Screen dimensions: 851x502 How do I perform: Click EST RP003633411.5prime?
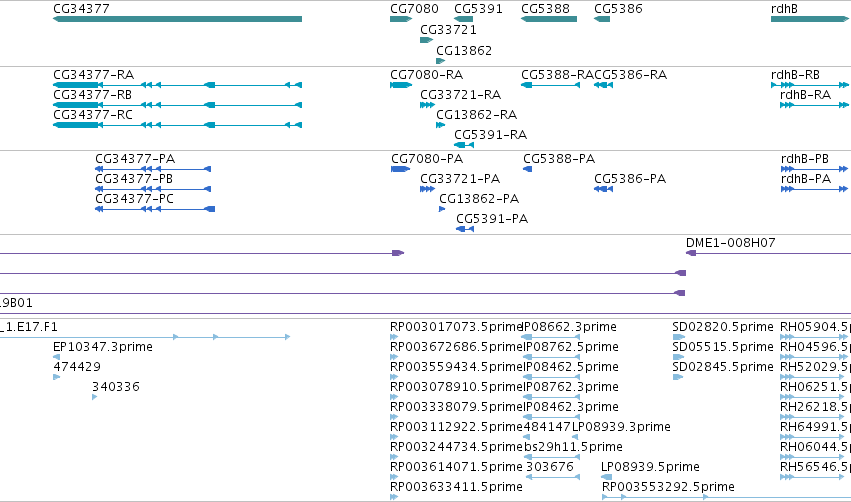(x=394, y=497)
